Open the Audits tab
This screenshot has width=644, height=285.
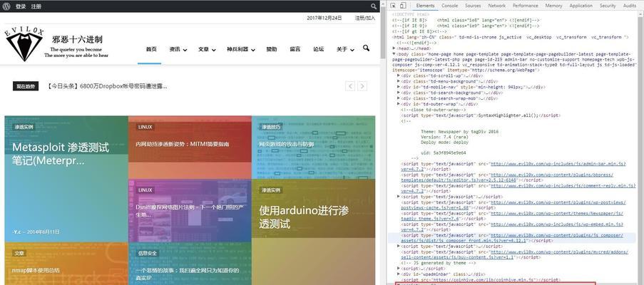click(x=630, y=6)
